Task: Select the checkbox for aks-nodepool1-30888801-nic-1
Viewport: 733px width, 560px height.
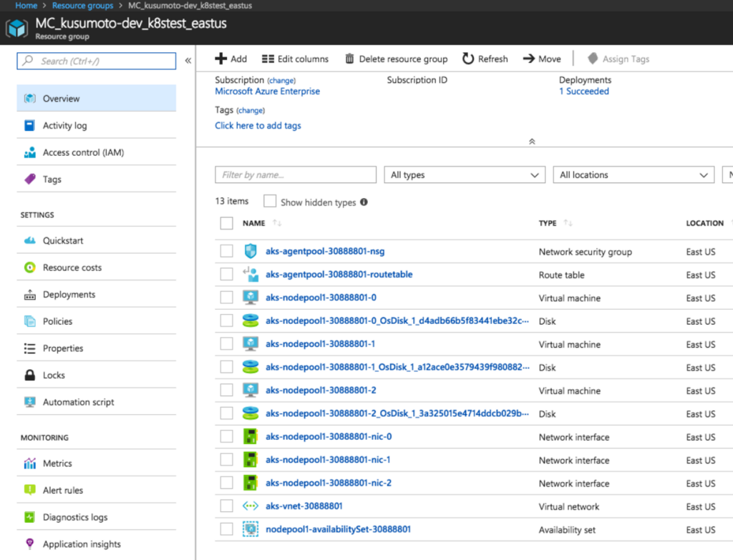Action: pos(227,460)
